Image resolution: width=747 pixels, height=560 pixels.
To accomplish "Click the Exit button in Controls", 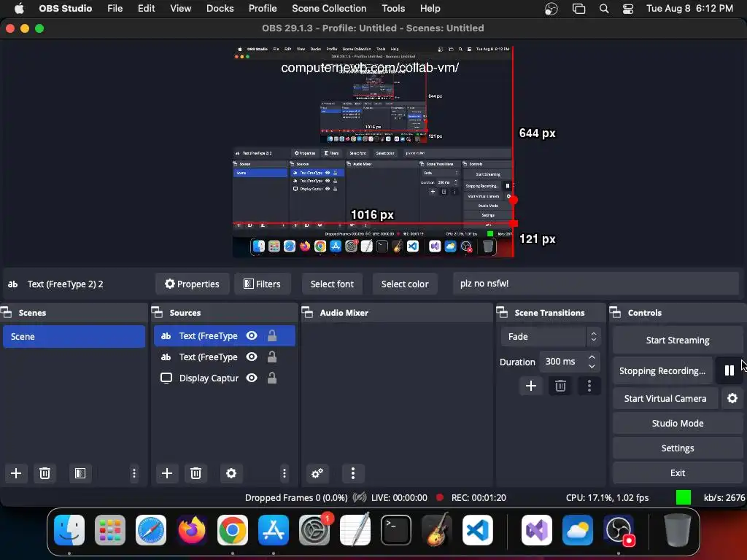I will point(678,472).
